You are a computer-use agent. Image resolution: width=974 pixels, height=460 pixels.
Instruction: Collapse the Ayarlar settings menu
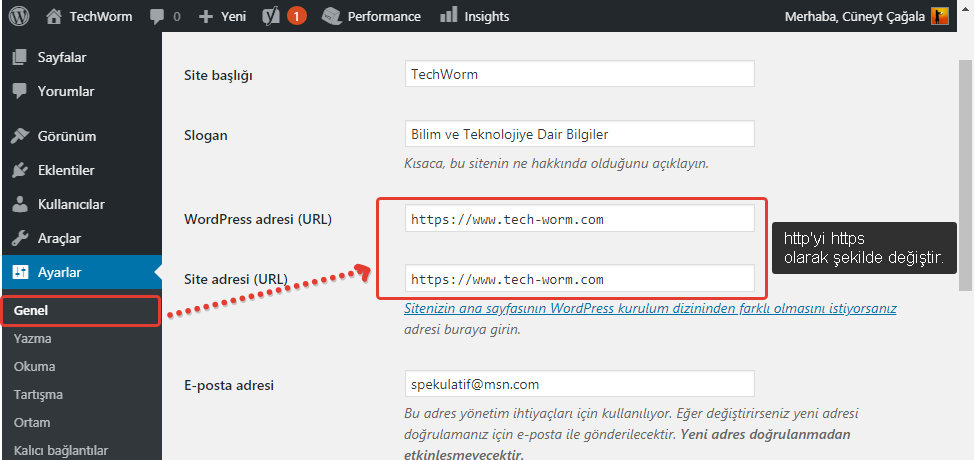coord(60,272)
